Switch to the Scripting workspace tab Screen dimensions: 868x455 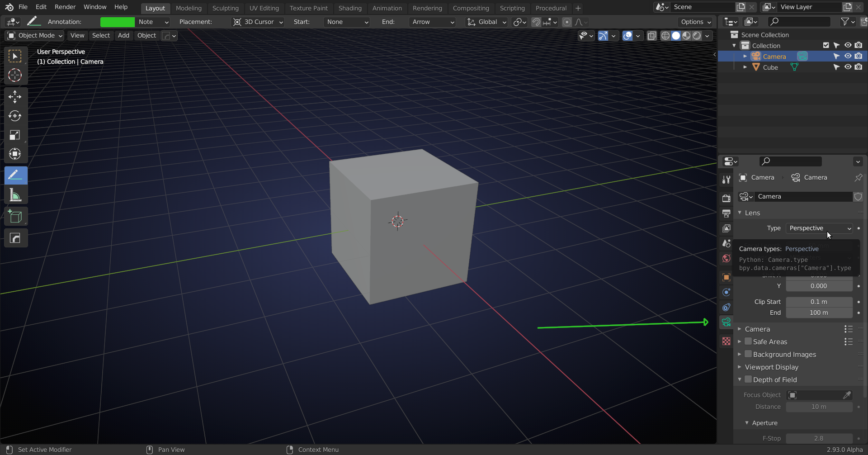[x=512, y=8]
